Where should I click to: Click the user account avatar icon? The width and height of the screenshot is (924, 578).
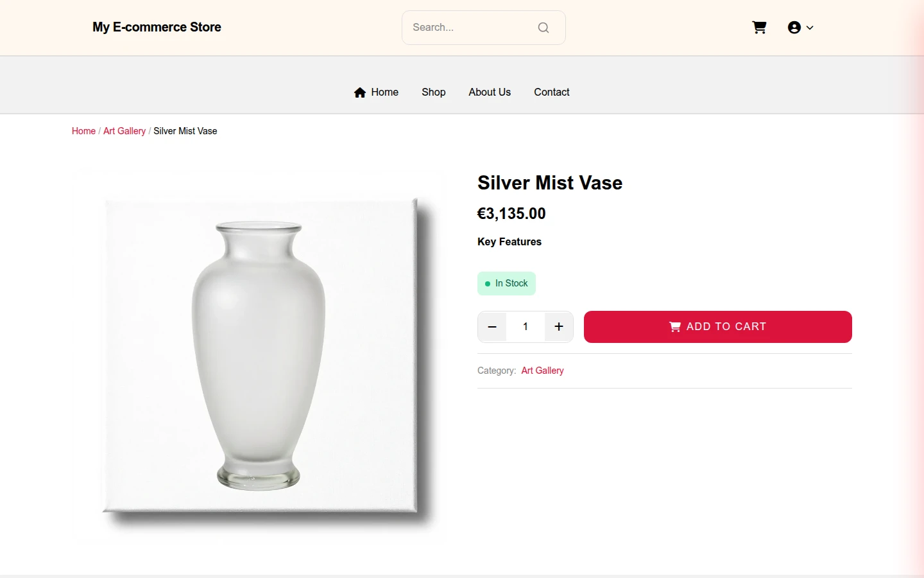(794, 28)
